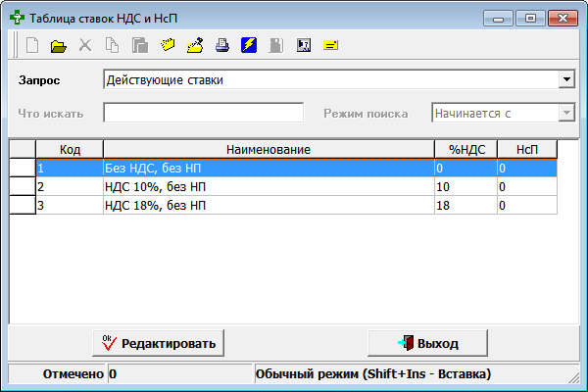Viewport: 588px width, 392px height.
Task: Click the Выход button
Action: (428, 343)
